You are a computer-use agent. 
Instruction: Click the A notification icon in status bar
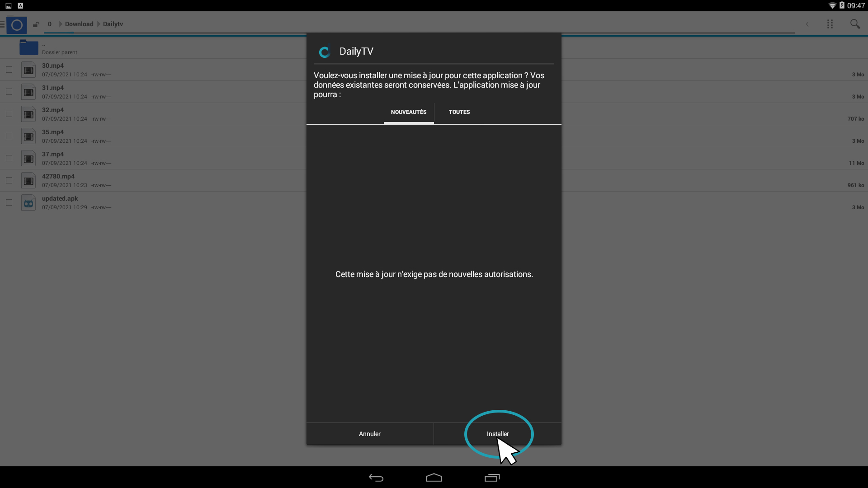(20, 5)
